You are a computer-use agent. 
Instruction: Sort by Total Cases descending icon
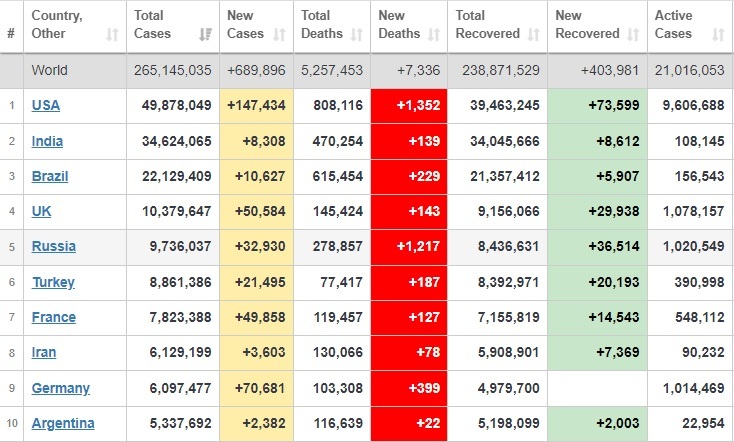206,35
